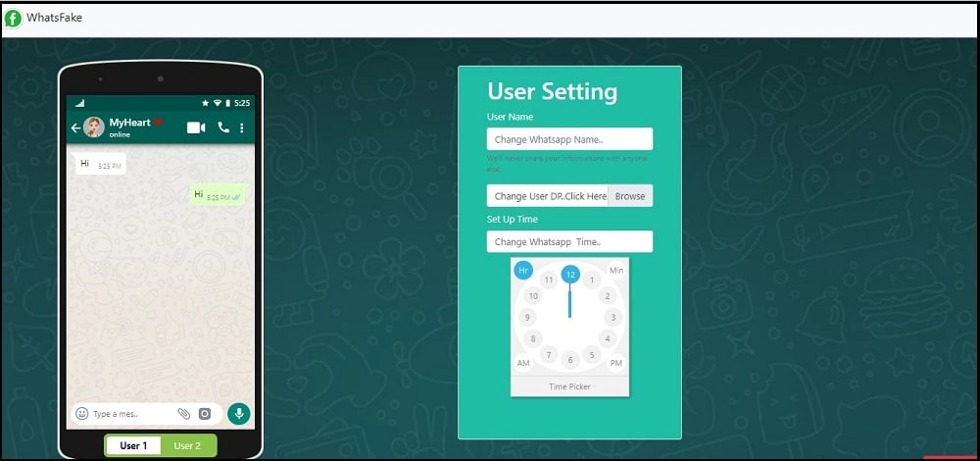Image resolution: width=980 pixels, height=461 pixels.
Task: Select hour 5 on the clock
Action: [x=591, y=355]
